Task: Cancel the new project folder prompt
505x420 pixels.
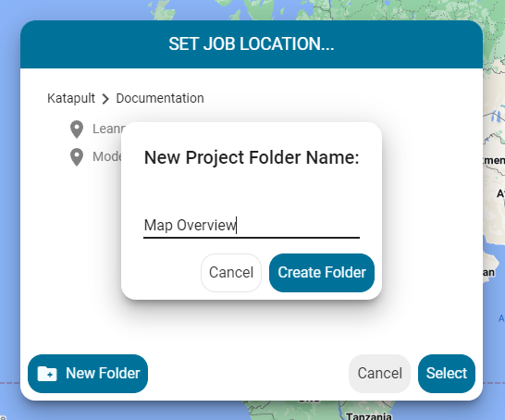Action: (x=231, y=273)
